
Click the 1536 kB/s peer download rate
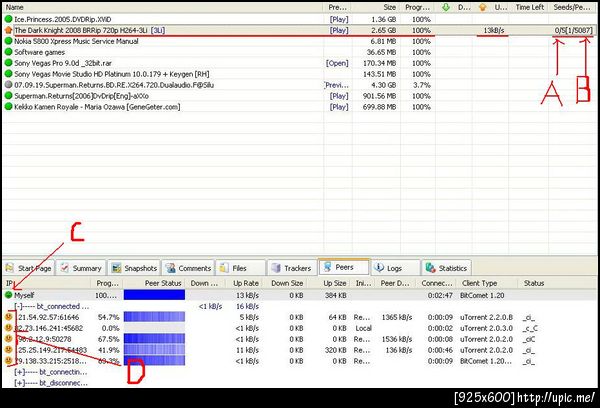coord(396,339)
